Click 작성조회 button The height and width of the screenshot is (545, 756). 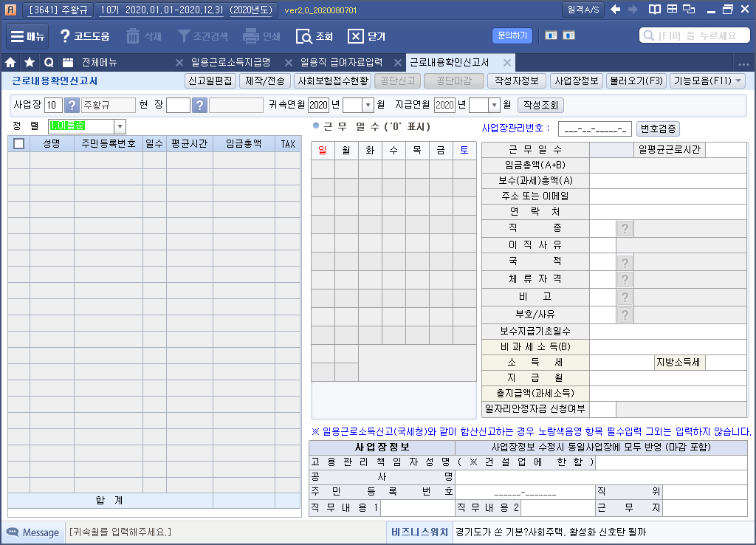(x=540, y=105)
